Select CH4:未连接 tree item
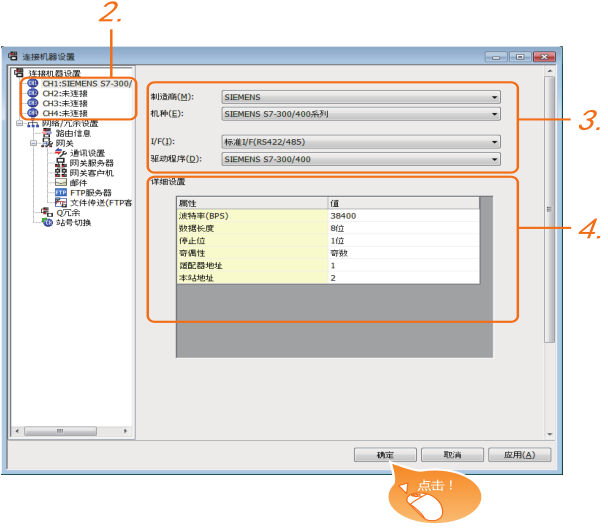The height and width of the screenshot is (532, 608). 65,113
